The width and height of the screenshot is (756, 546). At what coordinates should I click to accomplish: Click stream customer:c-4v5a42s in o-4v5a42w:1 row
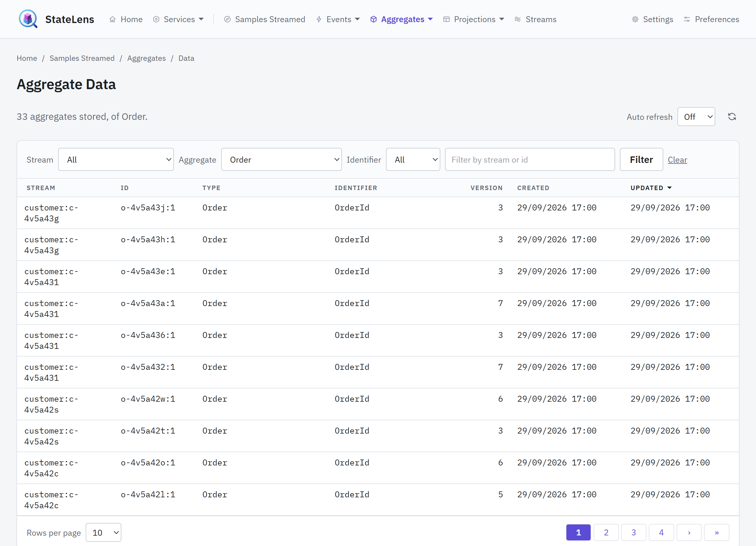[x=51, y=404]
